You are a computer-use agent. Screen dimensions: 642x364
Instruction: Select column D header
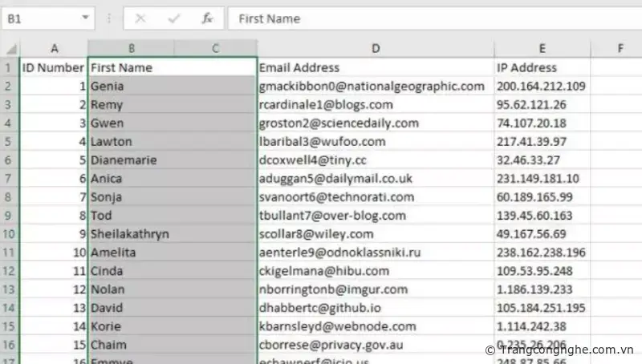point(375,49)
